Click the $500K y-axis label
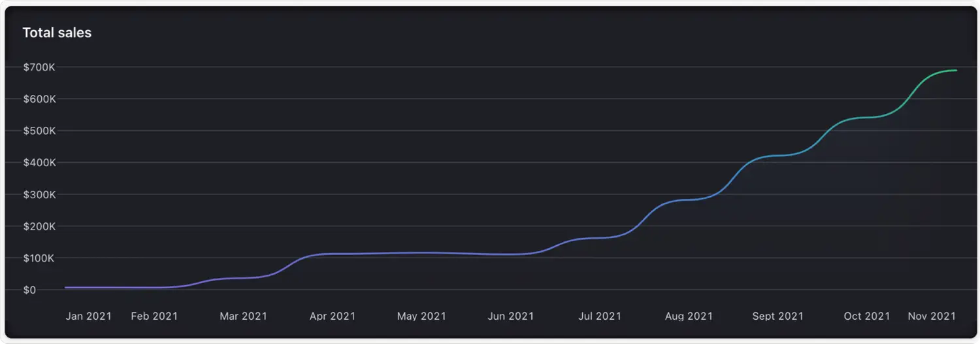 click(x=39, y=131)
